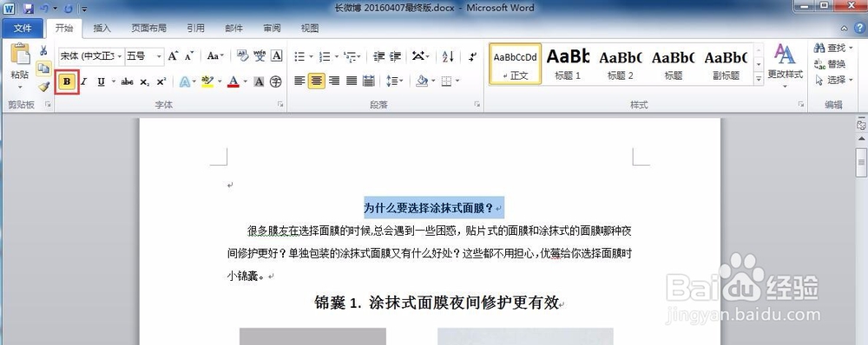Apply subscript with the X₂ icon
The height and width of the screenshot is (345, 868).
[x=144, y=81]
